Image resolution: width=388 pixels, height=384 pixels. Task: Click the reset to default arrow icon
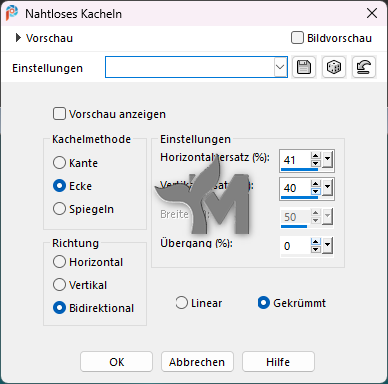pyautogui.click(x=364, y=67)
